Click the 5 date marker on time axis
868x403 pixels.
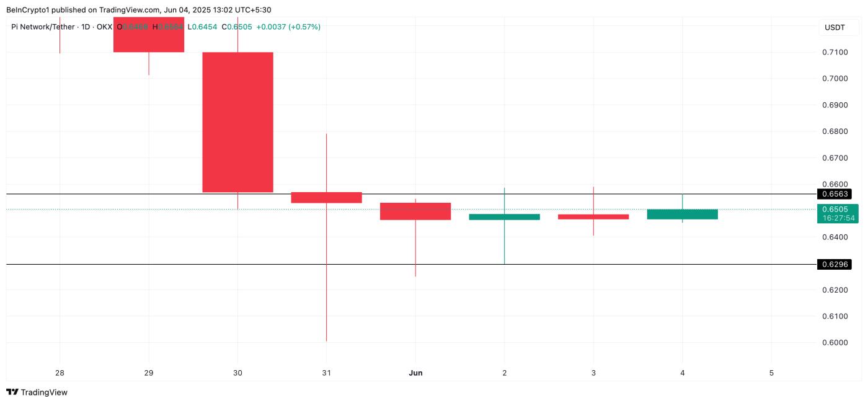pos(771,373)
